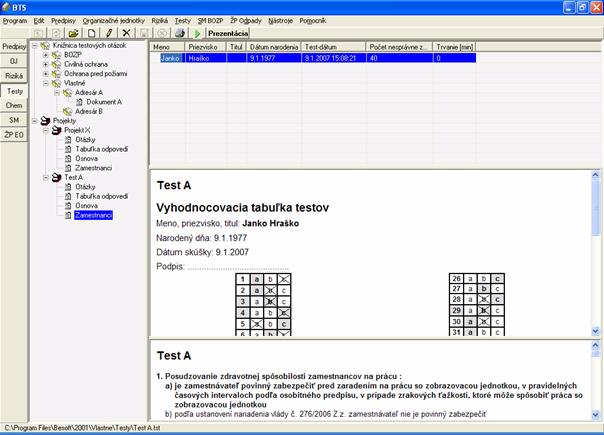The image size is (604, 435).
Task: Click the up arrow of questions pane scrollbar
Action: click(596, 346)
